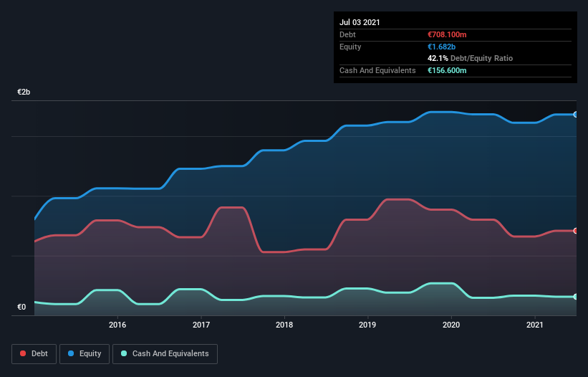Click the blue Equity legend dot
Screen dimensions: 588x377
click(x=71, y=353)
